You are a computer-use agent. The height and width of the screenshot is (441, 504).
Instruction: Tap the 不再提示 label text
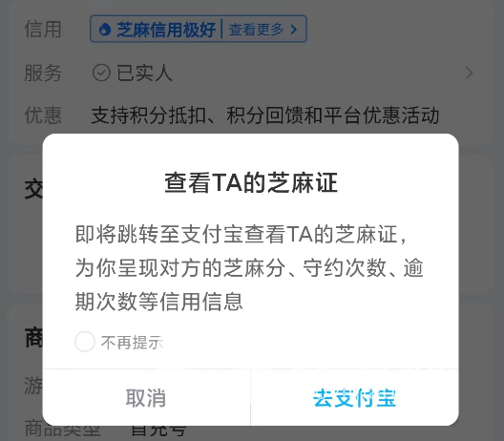pyautogui.click(x=132, y=343)
